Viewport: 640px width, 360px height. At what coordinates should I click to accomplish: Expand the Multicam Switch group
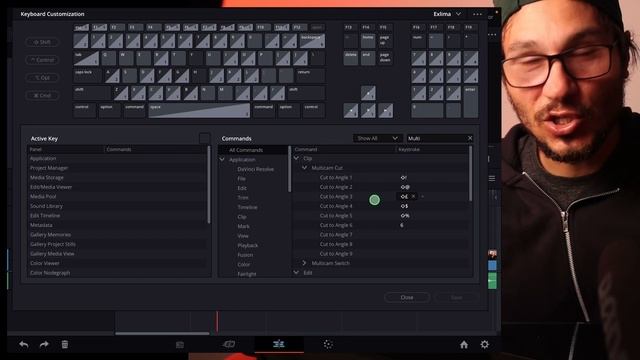[x=304, y=263]
